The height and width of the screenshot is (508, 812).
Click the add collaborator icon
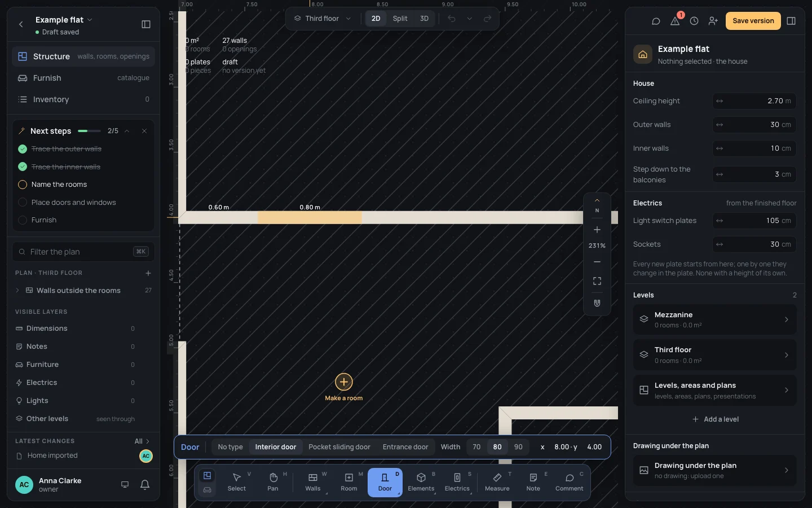713,21
